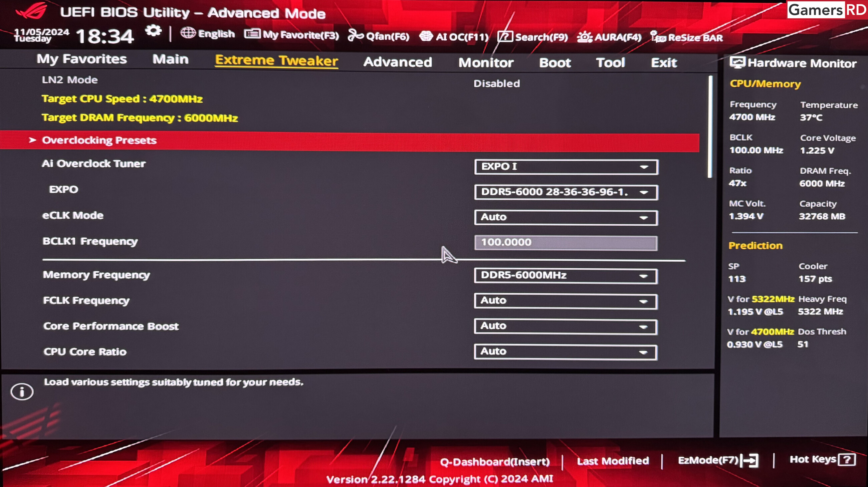Click the Qfan(F6) fan icon
The image size is (868, 487).
click(x=356, y=35)
